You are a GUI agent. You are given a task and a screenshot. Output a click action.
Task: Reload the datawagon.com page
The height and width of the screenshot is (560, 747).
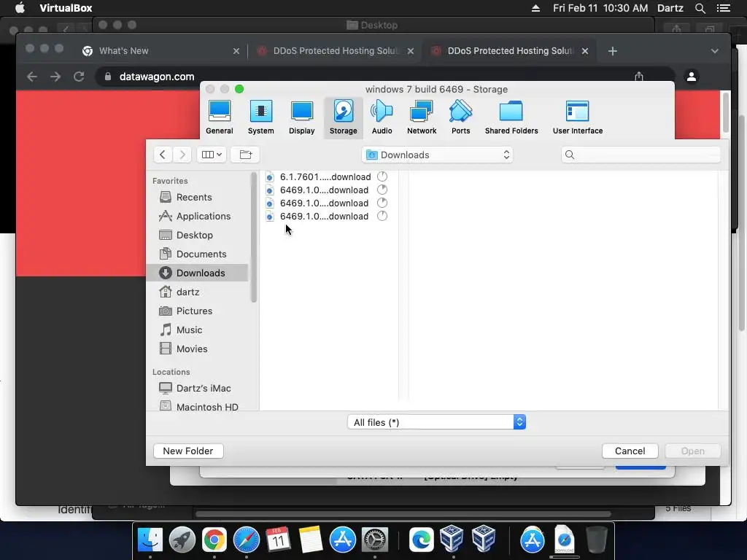coord(79,76)
